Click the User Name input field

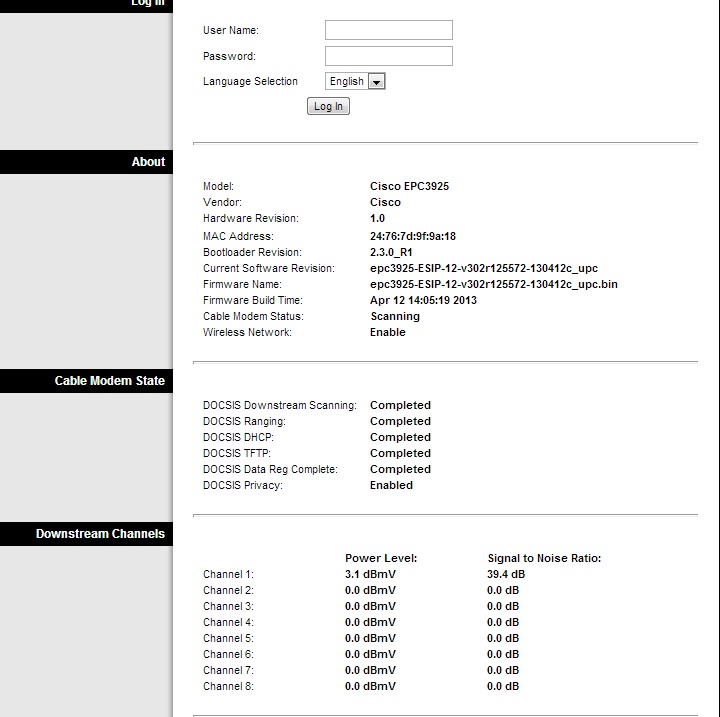point(388,30)
